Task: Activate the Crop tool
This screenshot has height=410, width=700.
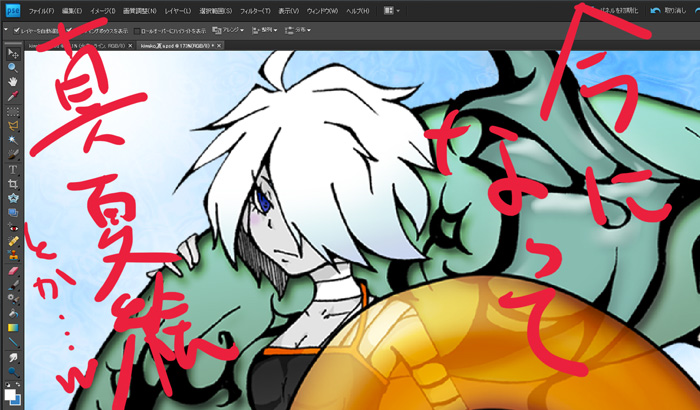Action: tap(12, 184)
